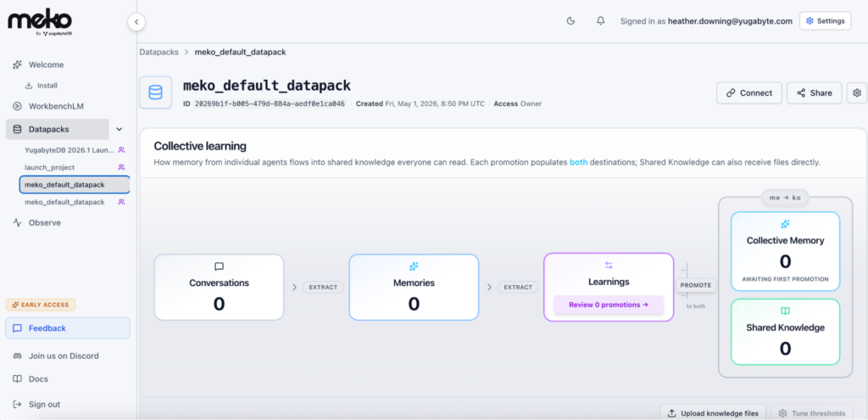Viewport: 868px width, 420px height.
Task: Click the Install download icon
Action: point(29,86)
